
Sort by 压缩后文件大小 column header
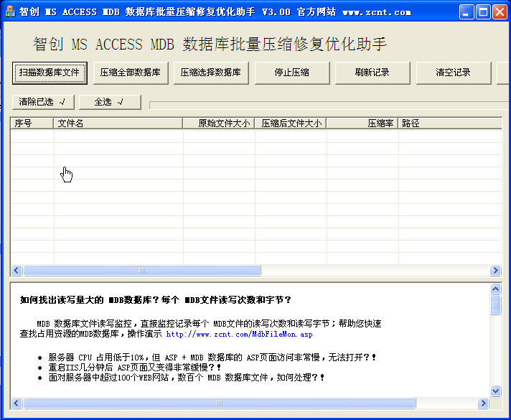click(x=290, y=123)
